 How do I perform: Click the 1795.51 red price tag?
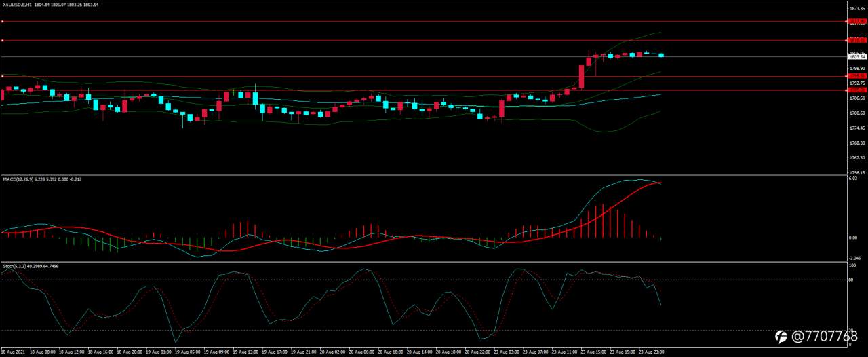pyautogui.click(x=858, y=76)
